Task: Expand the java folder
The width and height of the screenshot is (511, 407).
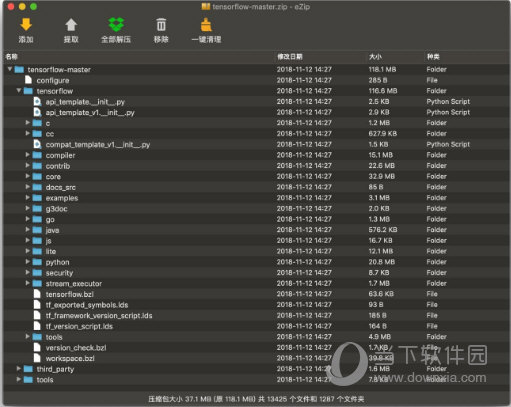Action: [x=28, y=229]
